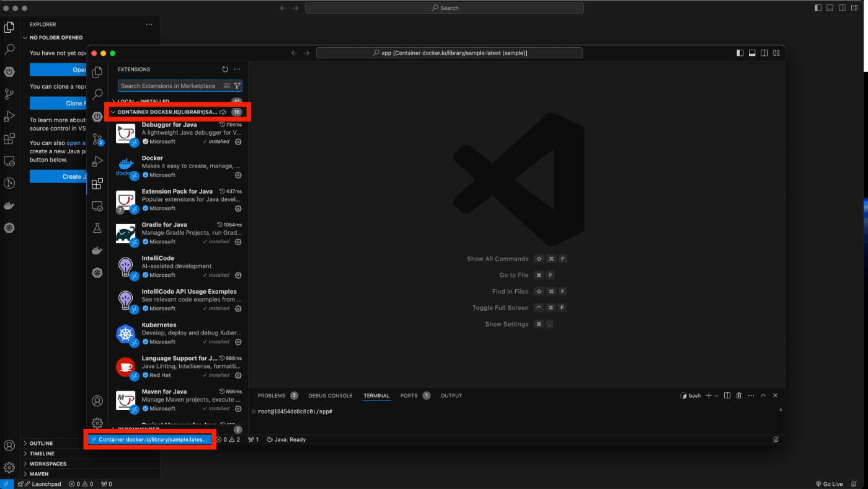
Task: Open Search view in the front window activity bar
Action: pos(97,94)
